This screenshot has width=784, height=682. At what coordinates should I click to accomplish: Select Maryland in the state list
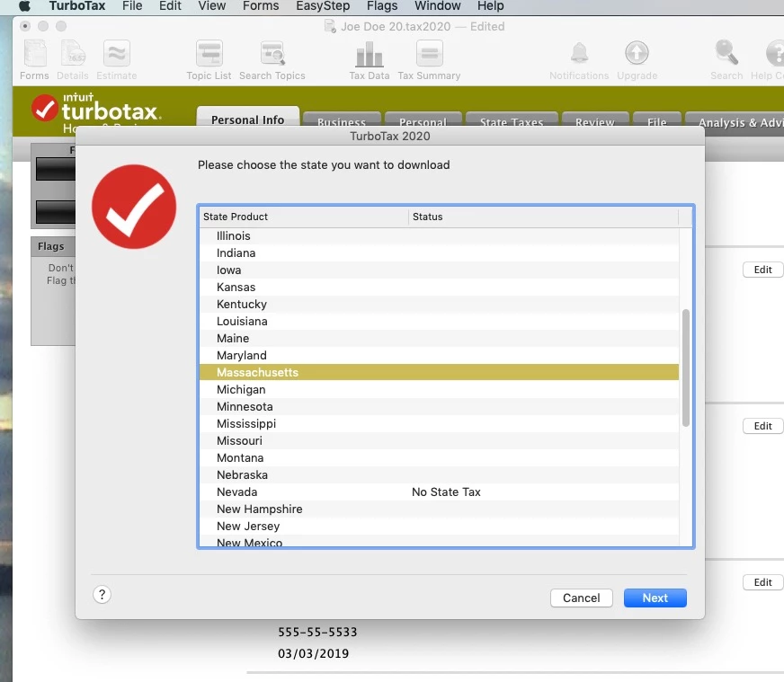tap(439, 355)
